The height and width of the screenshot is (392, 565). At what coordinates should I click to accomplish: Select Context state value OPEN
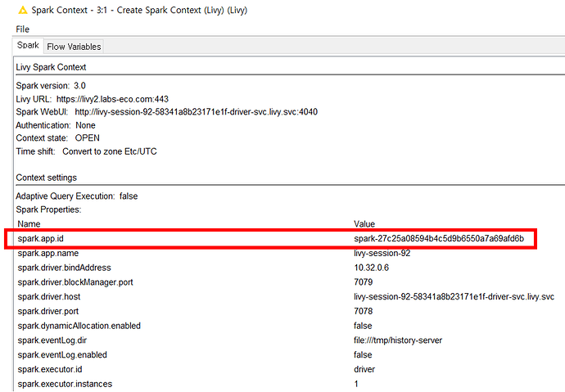coord(87,138)
